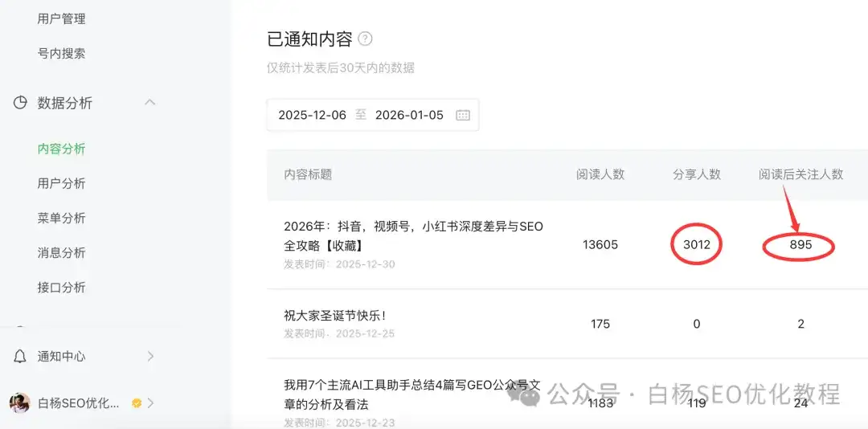
Task: Expand the 通知中心 arrow
Action: coord(150,356)
